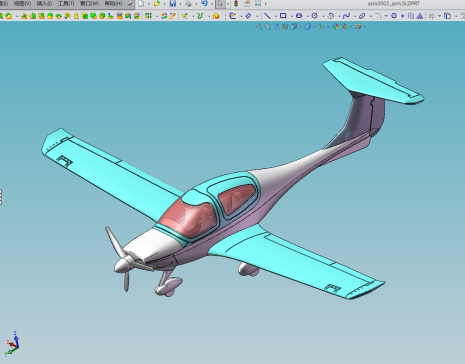465x364 pixels.
Task: Select the Spline sketch tool
Action: click(x=346, y=16)
